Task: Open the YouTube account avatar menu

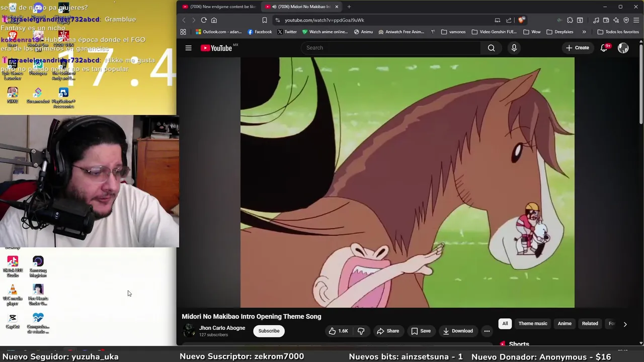Action: (623, 48)
